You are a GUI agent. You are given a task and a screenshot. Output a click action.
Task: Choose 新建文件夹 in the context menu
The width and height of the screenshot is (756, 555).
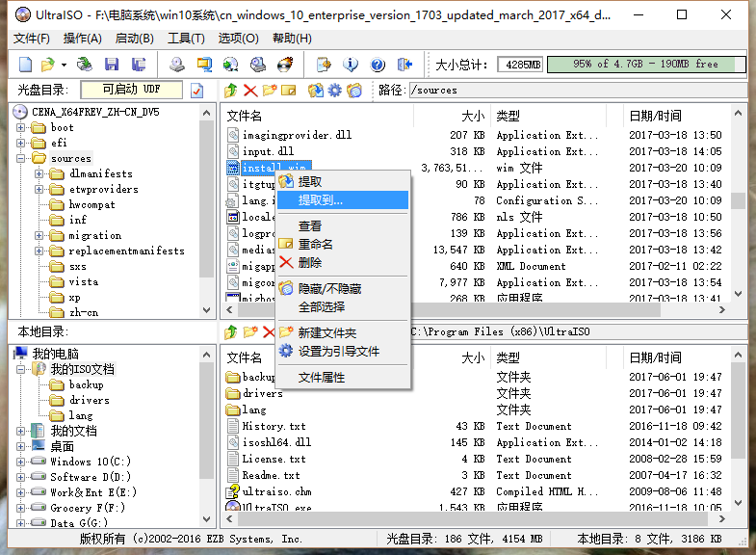(343, 332)
